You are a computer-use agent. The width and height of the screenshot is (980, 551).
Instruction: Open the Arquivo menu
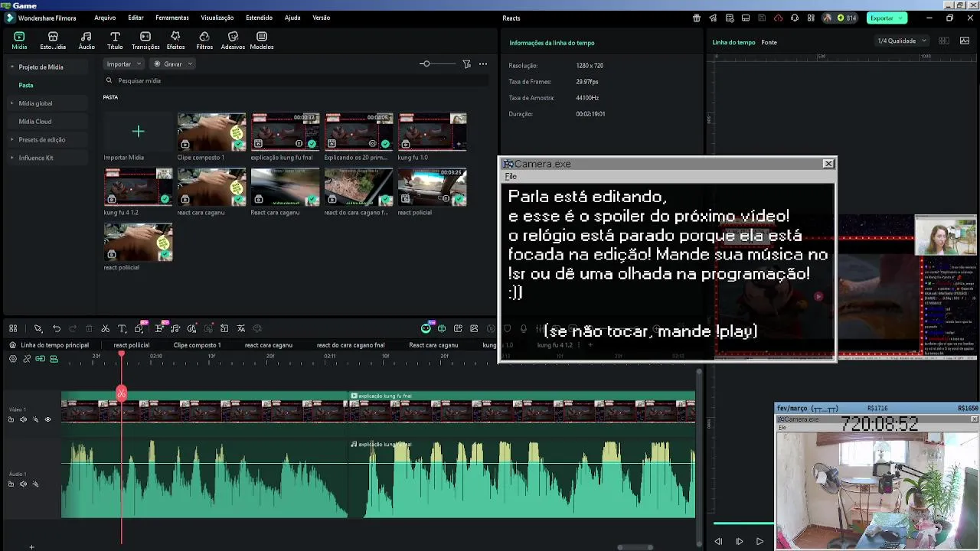tap(105, 18)
